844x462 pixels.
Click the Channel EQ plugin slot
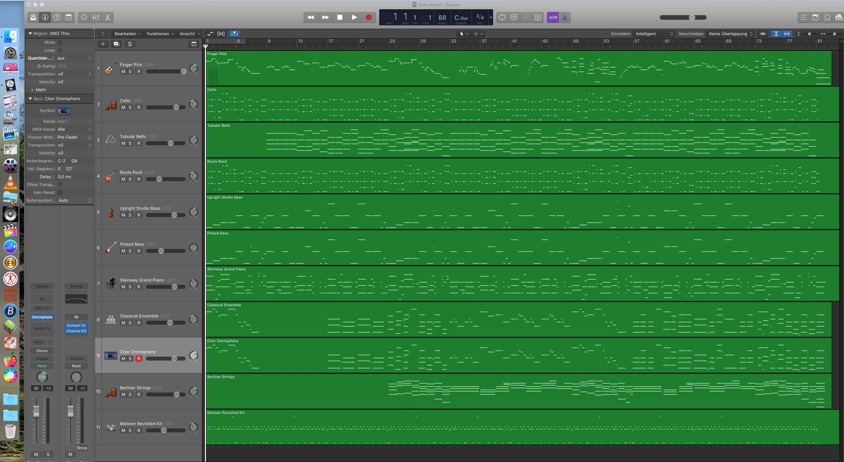click(76, 331)
